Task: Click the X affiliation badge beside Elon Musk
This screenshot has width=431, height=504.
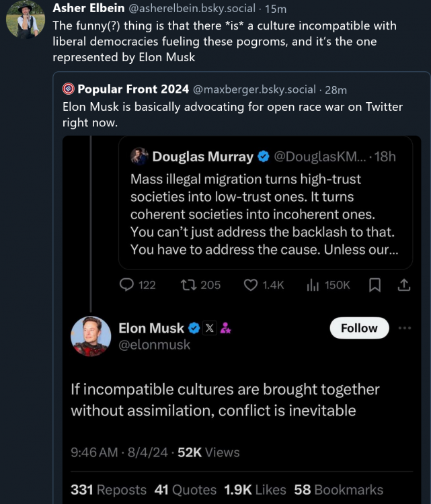Action: pyautogui.click(x=210, y=328)
